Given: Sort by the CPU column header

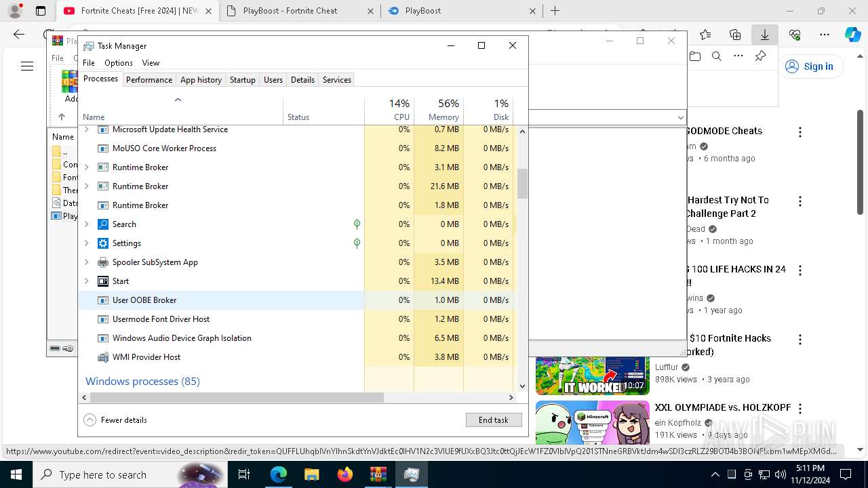Looking at the screenshot, I should click(389, 111).
